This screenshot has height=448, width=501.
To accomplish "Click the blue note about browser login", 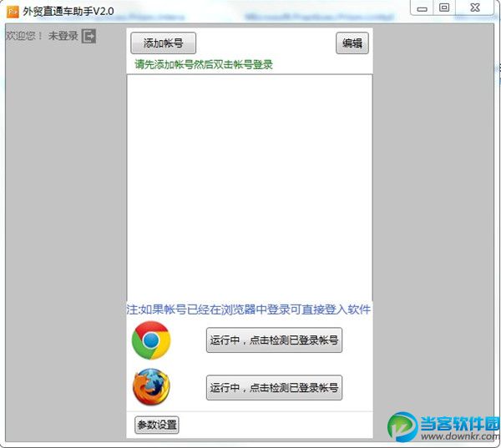I will pos(249,310).
